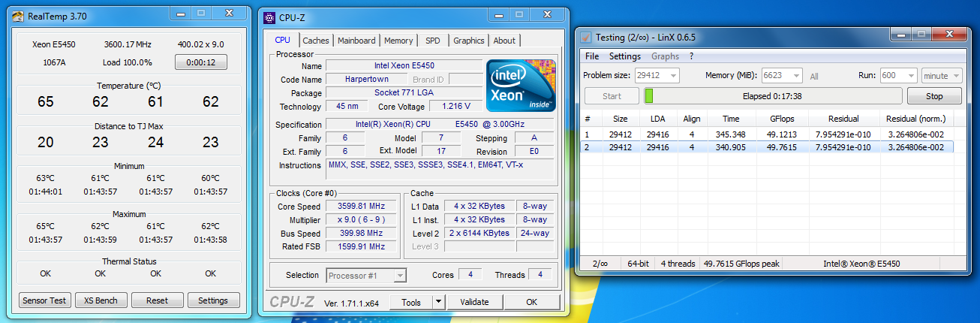Open the Tools dropdown arrow in CPU-Z
Screen dimensions: 980x323
click(439, 302)
